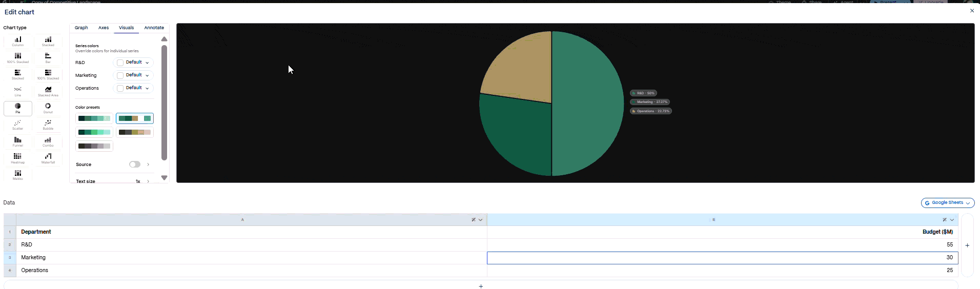Add a new column with plus icon
The height and width of the screenshot is (289, 980).
[x=967, y=245]
